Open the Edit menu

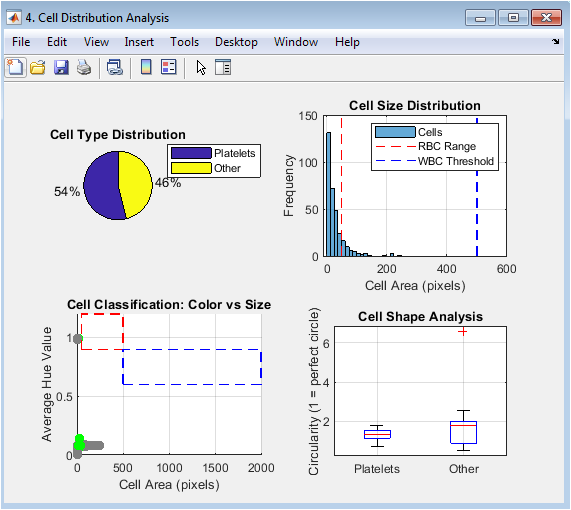click(57, 42)
